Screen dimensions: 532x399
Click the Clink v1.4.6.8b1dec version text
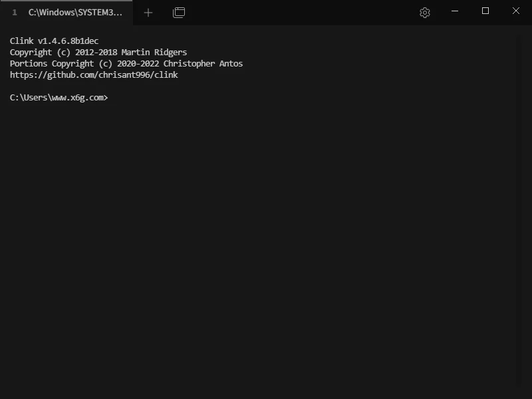[x=53, y=41]
